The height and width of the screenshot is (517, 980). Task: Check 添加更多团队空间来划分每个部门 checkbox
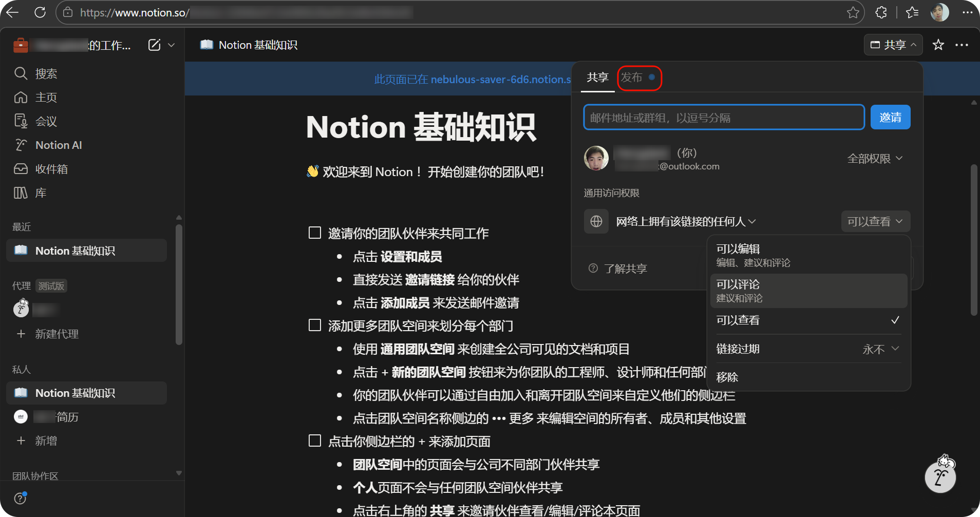click(x=315, y=325)
